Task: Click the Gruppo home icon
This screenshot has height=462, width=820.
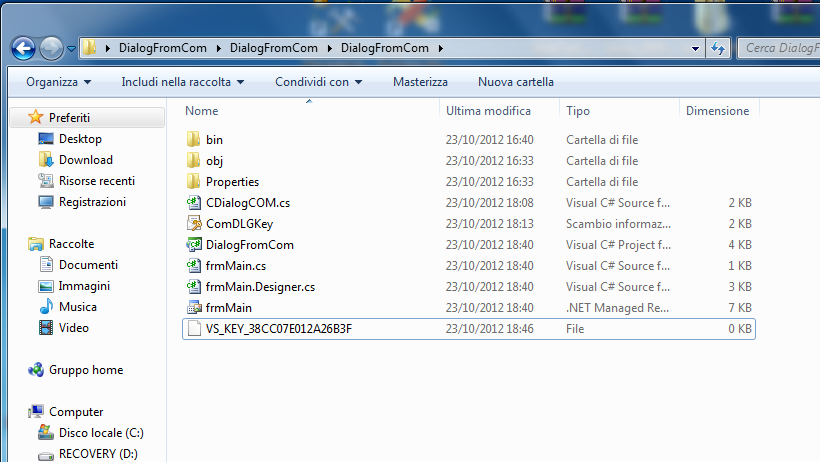Action: coord(36,370)
